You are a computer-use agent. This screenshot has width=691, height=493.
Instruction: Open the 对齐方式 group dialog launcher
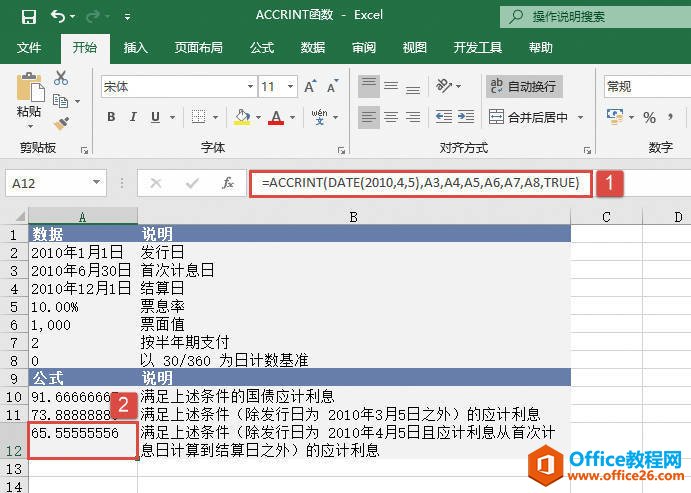[587, 150]
